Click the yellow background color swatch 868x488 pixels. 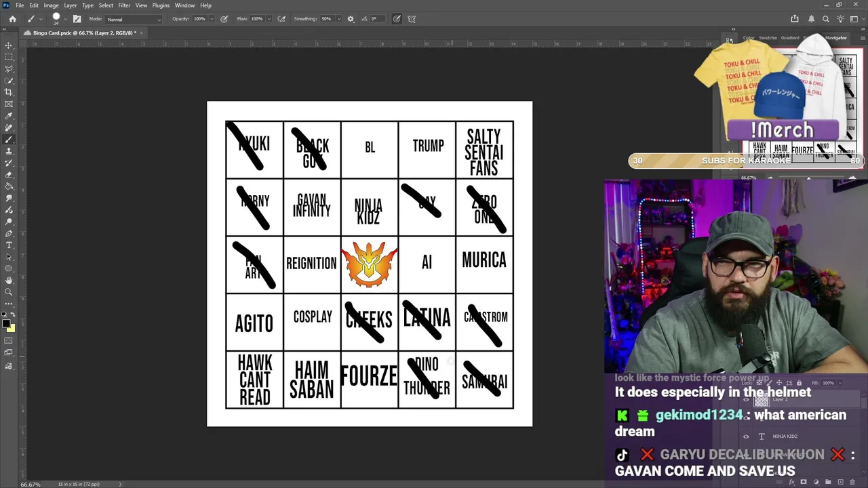click(x=12, y=329)
